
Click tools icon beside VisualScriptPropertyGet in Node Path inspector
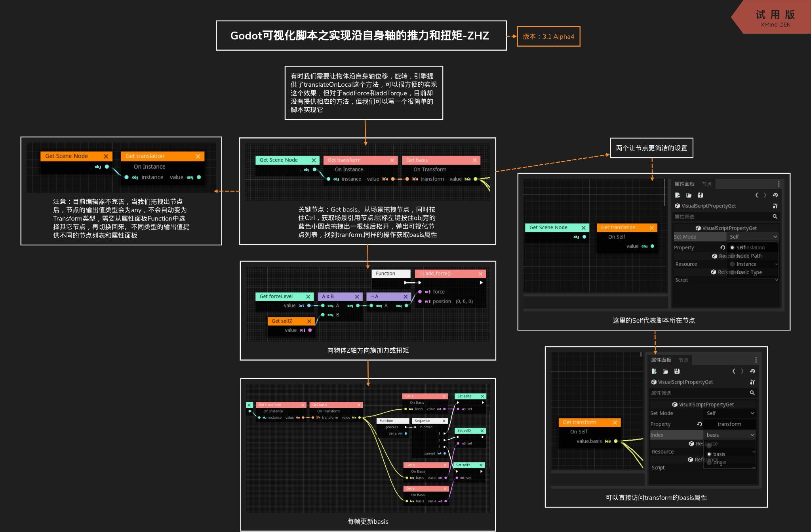point(775,206)
